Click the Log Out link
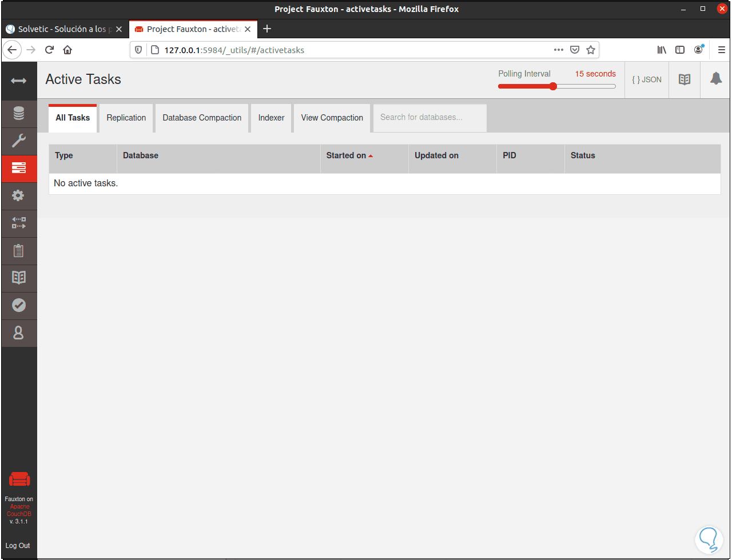 point(18,546)
